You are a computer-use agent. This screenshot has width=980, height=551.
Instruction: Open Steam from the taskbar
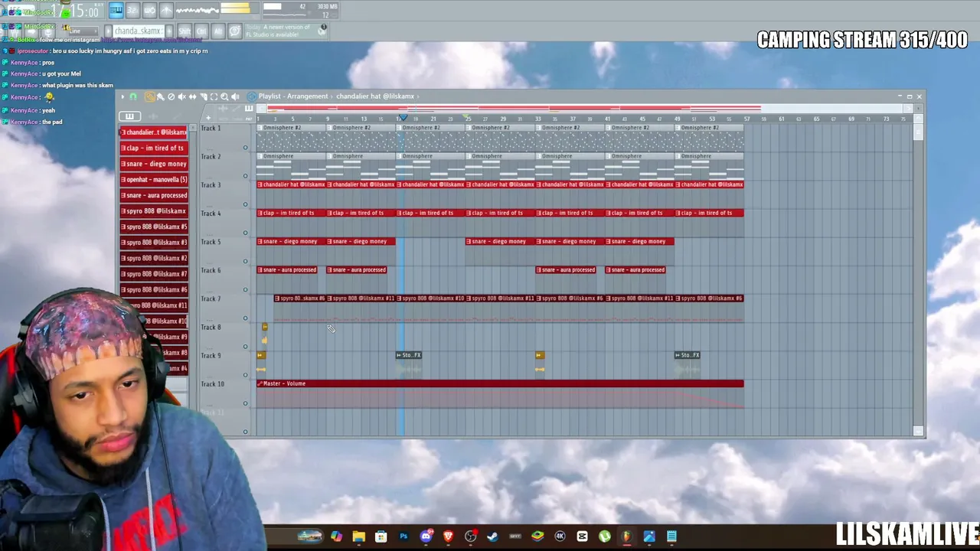click(x=492, y=536)
